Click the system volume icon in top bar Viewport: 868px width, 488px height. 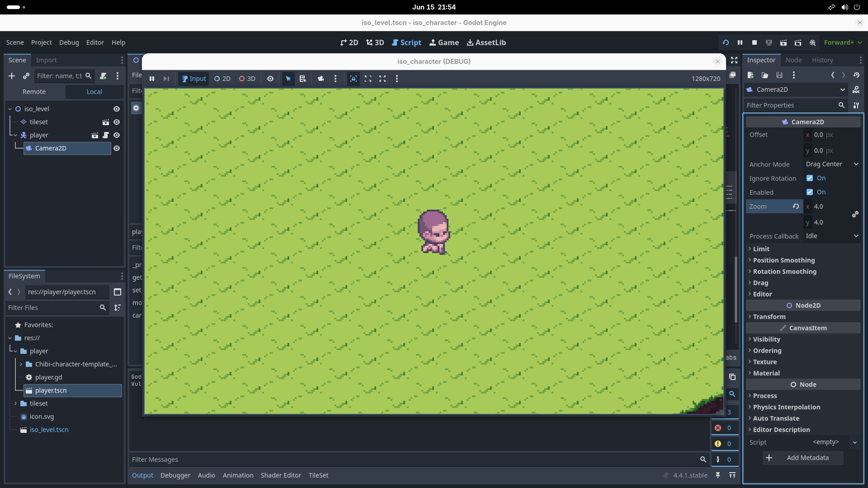click(x=844, y=7)
